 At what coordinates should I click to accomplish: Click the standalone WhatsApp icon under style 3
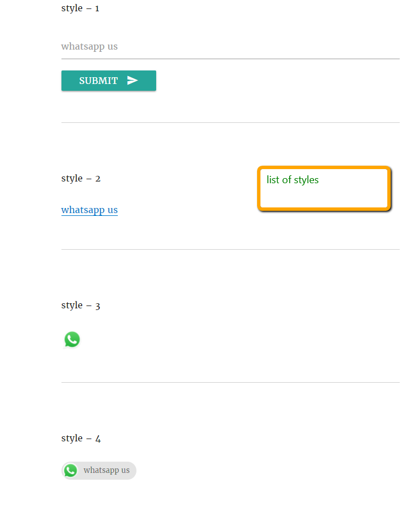72,339
